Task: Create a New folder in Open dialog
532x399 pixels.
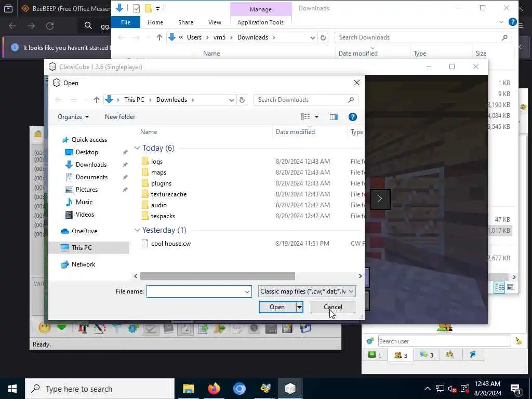Action: tap(120, 117)
